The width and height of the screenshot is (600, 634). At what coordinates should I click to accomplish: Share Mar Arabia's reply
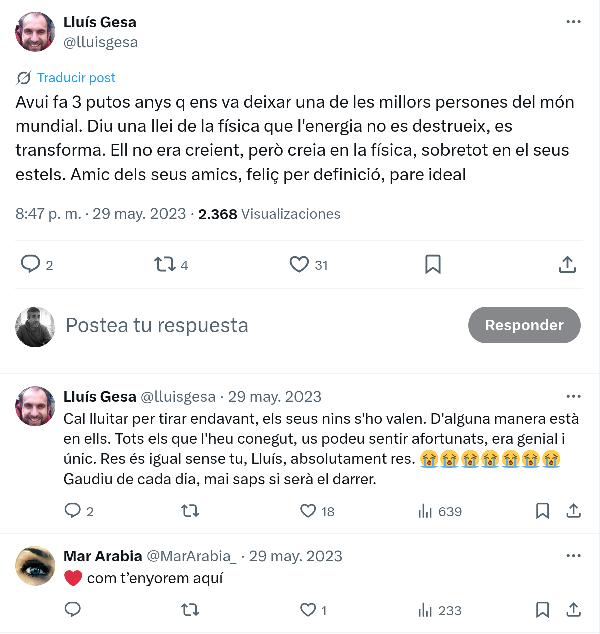click(x=573, y=609)
